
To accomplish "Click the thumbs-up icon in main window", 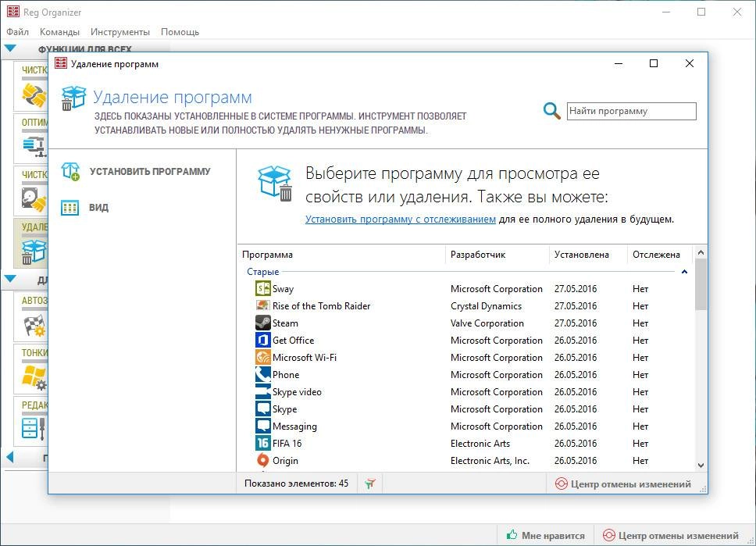I will (x=512, y=534).
